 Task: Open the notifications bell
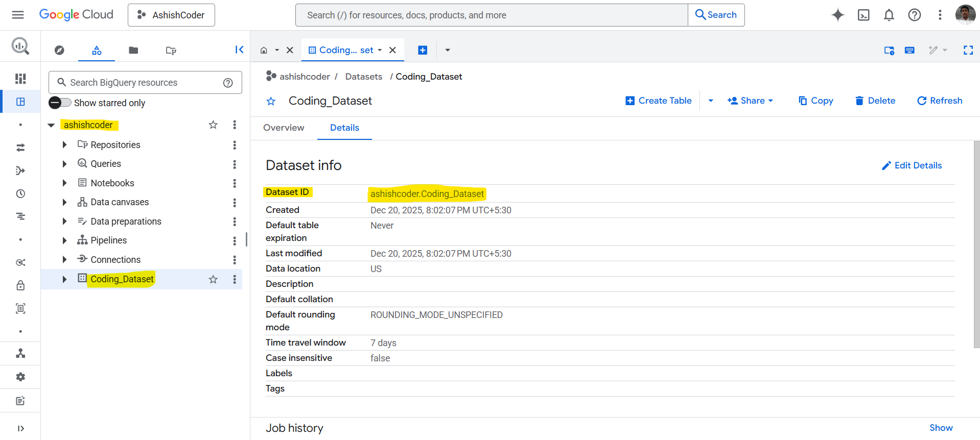pos(889,15)
